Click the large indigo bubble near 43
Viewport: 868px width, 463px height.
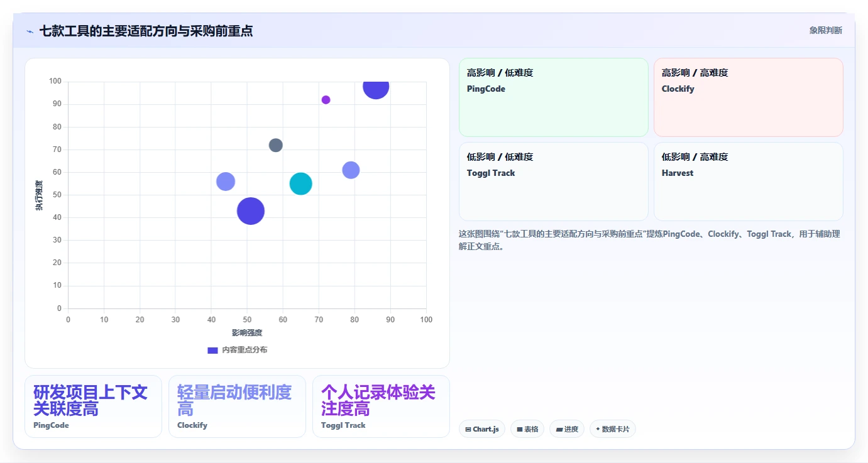(x=251, y=211)
